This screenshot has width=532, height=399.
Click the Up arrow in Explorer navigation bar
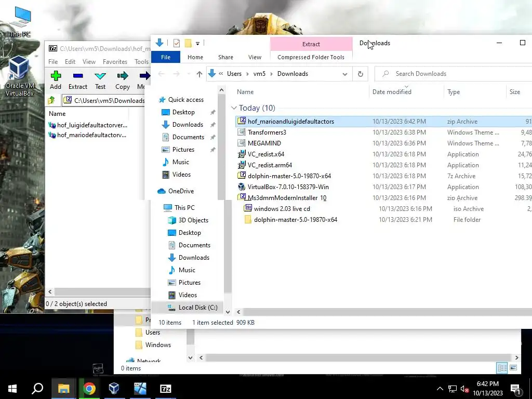pyautogui.click(x=199, y=74)
